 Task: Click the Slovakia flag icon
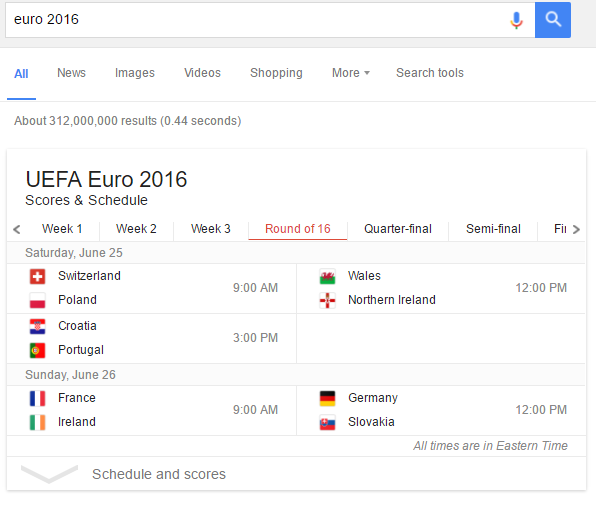(x=327, y=422)
